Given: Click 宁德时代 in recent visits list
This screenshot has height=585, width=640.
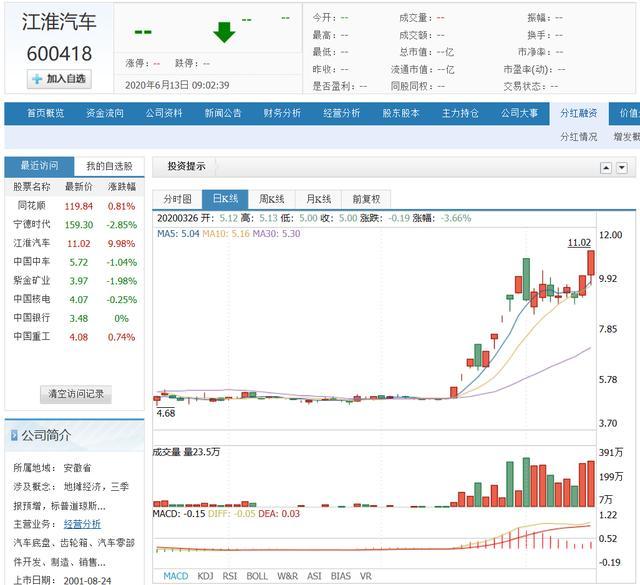Looking at the screenshot, I should point(32,225).
